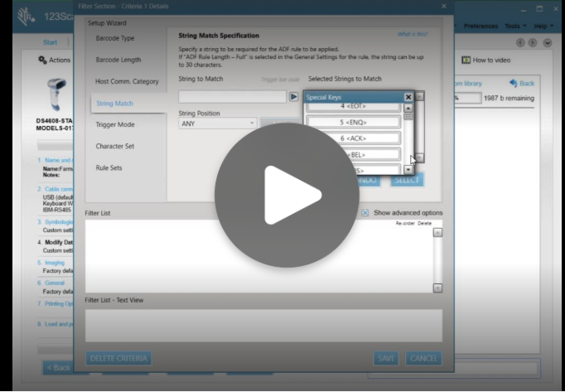Open the Character Set step

pyautogui.click(x=115, y=146)
